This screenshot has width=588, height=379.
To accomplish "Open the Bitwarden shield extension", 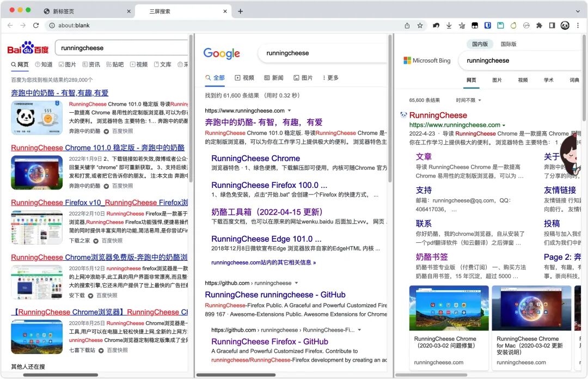I will click(x=487, y=26).
